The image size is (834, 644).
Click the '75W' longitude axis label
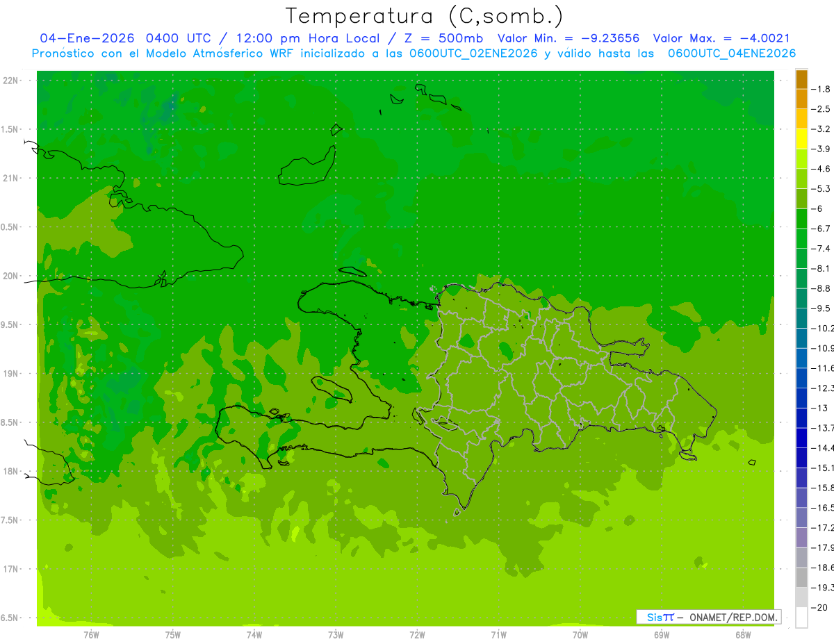[173, 634]
